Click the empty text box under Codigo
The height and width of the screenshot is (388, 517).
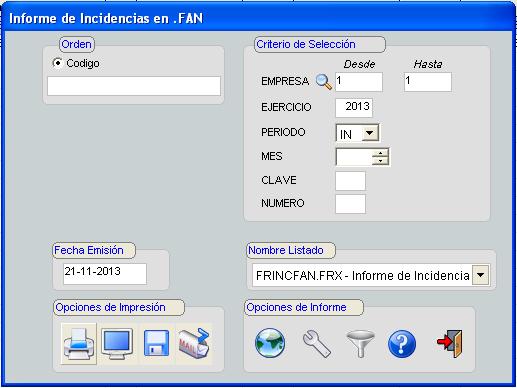pyautogui.click(x=134, y=86)
